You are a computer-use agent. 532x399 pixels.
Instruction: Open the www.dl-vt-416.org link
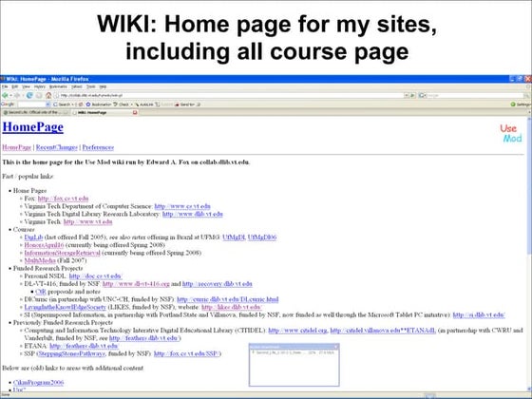pos(136,284)
